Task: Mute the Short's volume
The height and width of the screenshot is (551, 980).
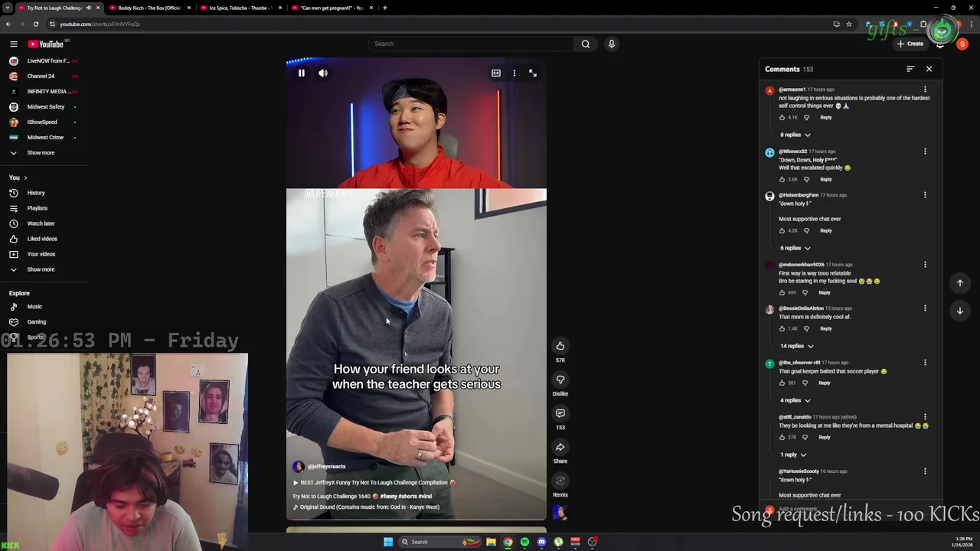Action: 323,73
